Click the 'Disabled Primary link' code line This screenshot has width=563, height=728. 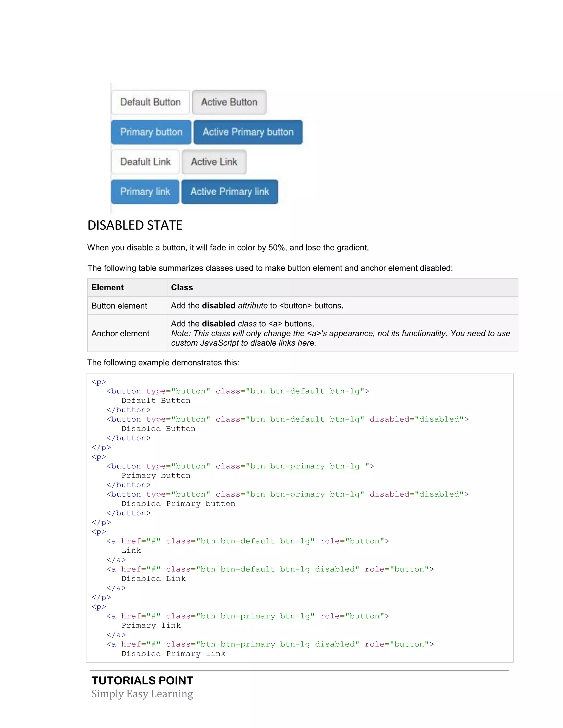coord(173,654)
